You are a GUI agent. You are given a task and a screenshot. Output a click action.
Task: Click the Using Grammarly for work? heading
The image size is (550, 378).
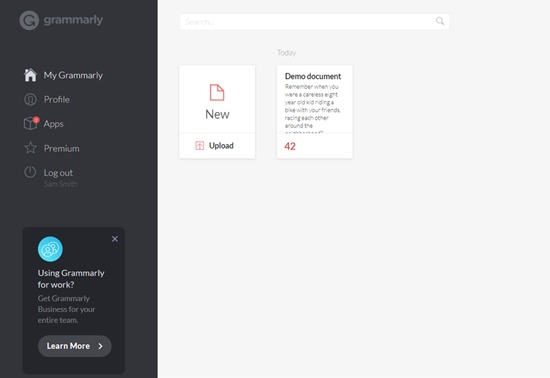71,279
